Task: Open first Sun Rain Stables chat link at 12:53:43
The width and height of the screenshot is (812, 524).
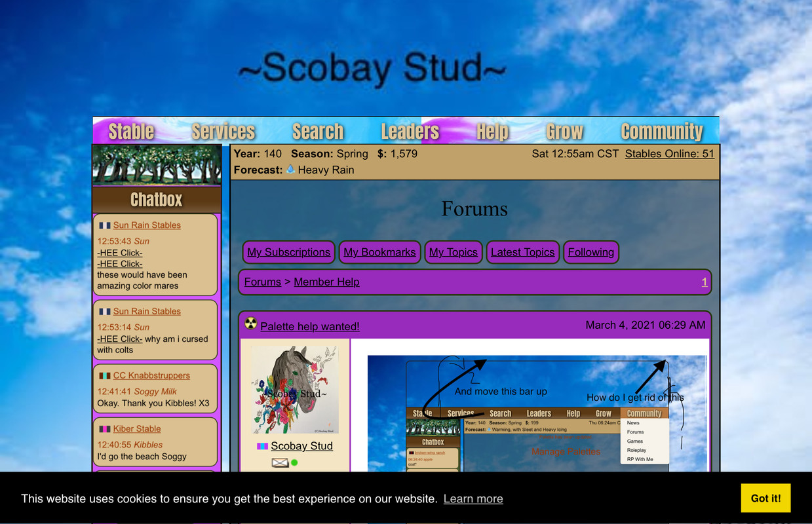Action: 147,225
